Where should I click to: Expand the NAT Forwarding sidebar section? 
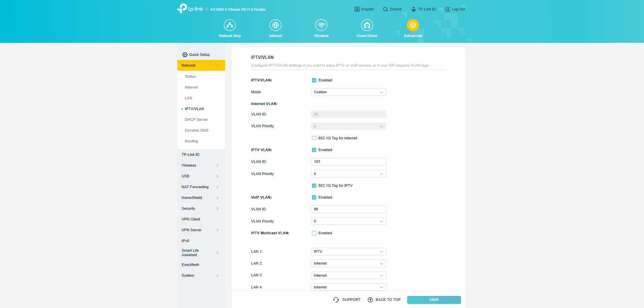click(x=201, y=187)
